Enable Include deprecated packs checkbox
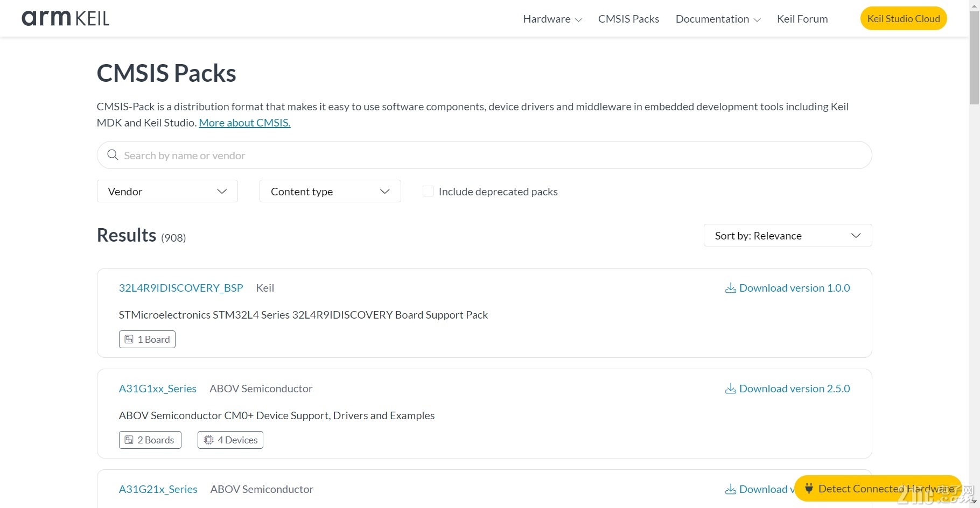Screen dimensions: 980x508 tap(428, 191)
